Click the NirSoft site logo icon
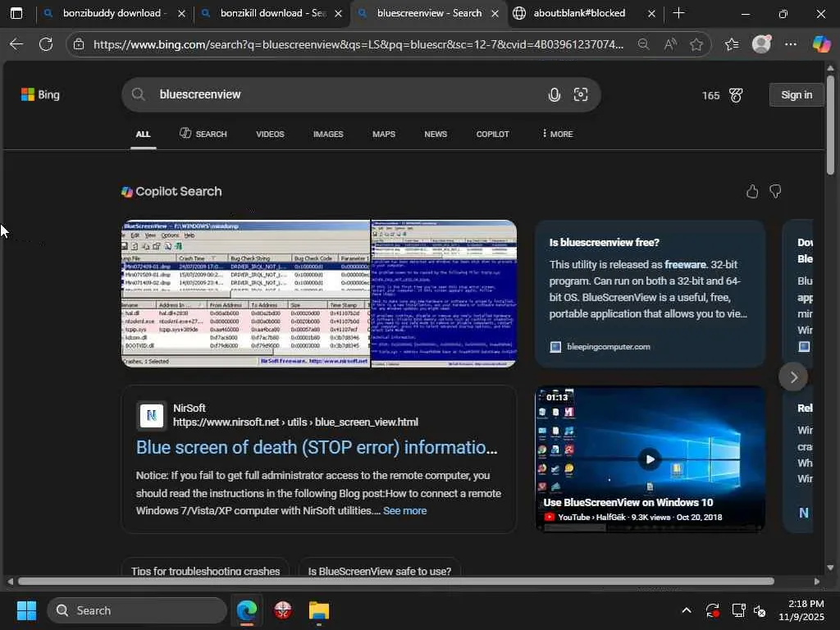The height and width of the screenshot is (630, 840). point(152,415)
